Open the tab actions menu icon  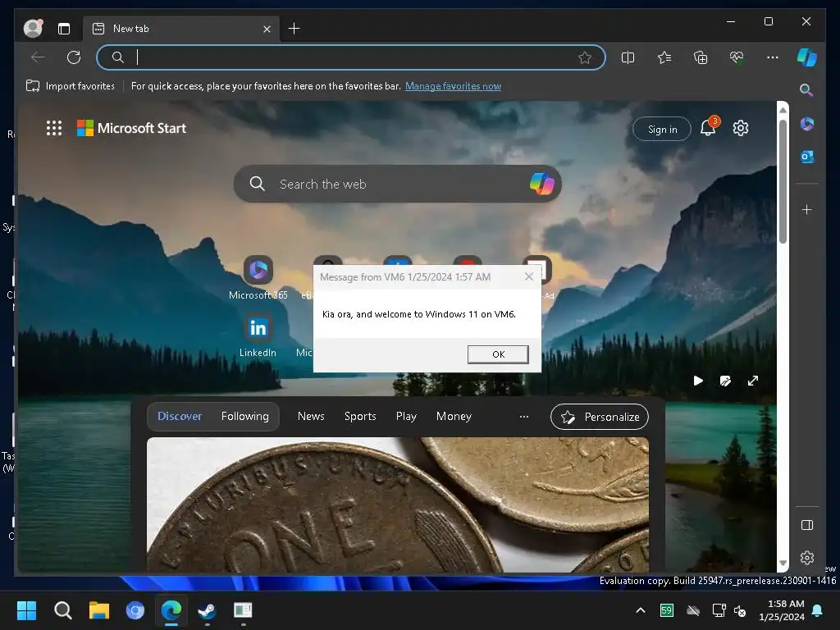pos(64,29)
